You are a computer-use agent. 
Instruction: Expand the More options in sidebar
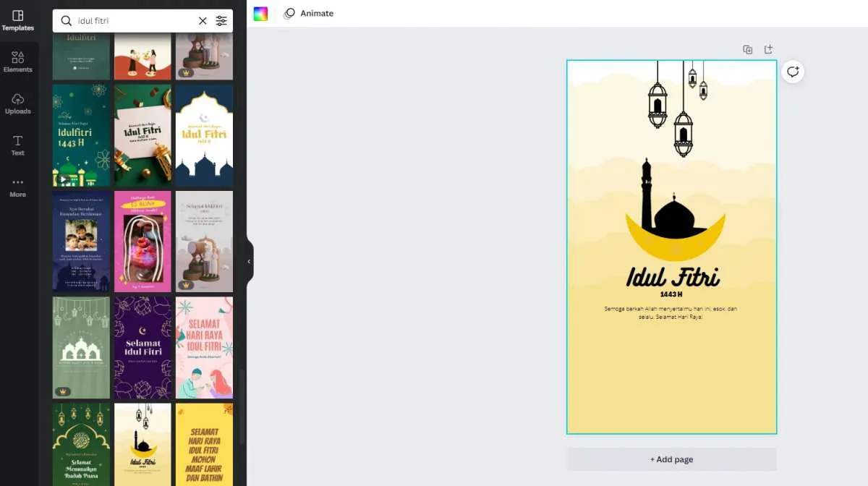point(18,187)
